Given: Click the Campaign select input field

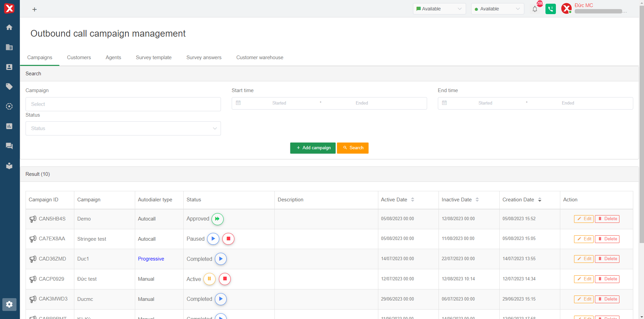Looking at the screenshot, I should [123, 104].
